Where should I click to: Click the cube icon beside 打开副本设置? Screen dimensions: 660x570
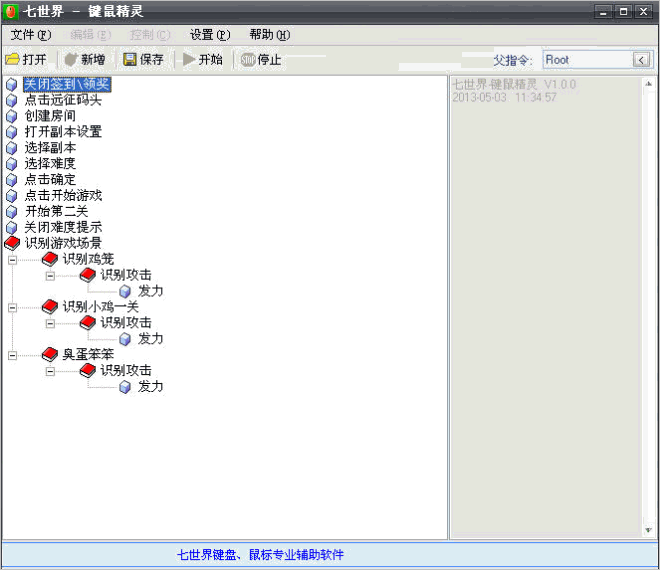12,132
